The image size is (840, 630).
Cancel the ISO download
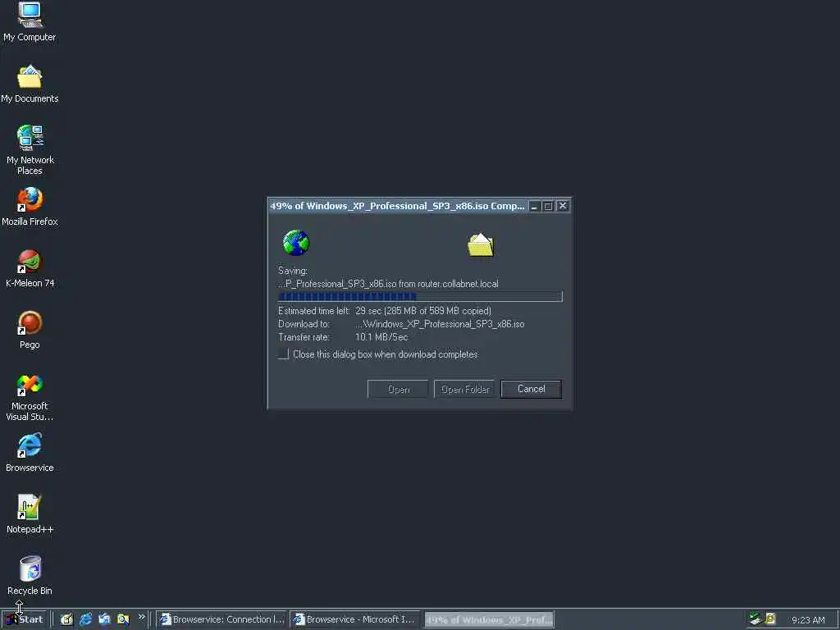pos(531,389)
